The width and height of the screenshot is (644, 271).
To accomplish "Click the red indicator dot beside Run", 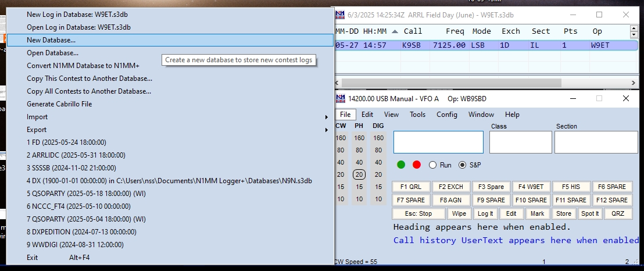I will pyautogui.click(x=416, y=165).
